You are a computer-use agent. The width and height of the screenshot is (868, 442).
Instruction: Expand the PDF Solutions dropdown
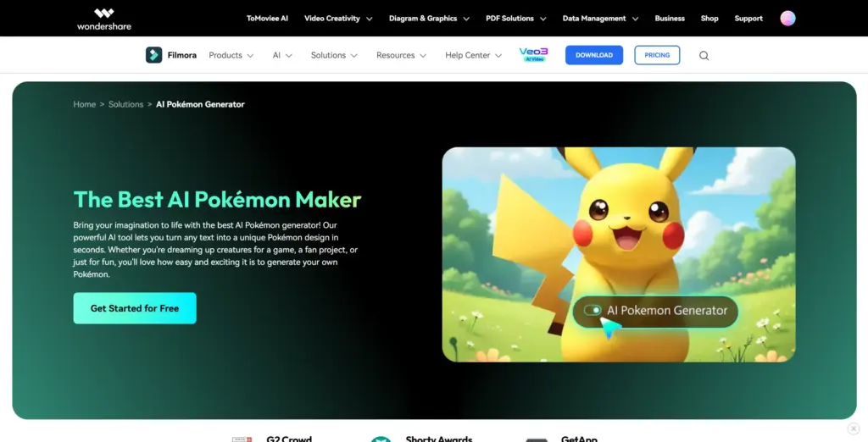pyautogui.click(x=516, y=19)
